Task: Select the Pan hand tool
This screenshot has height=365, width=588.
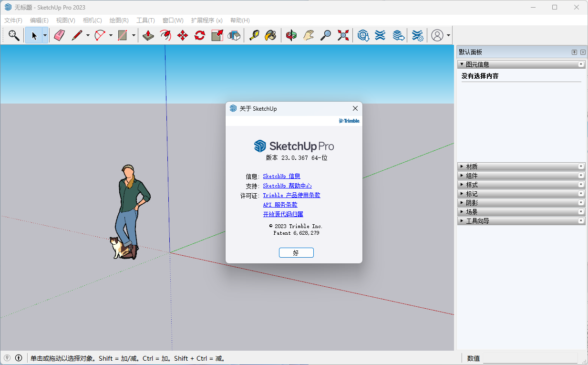Action: (308, 35)
